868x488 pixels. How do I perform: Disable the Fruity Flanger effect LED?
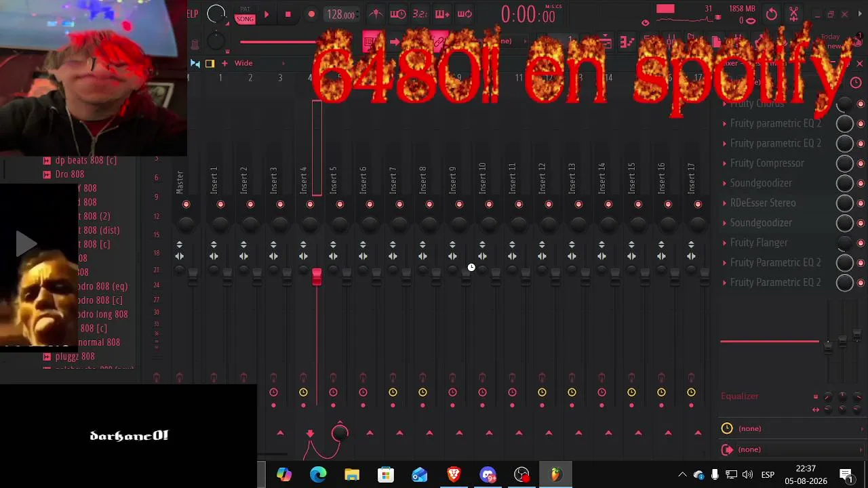pos(861,243)
